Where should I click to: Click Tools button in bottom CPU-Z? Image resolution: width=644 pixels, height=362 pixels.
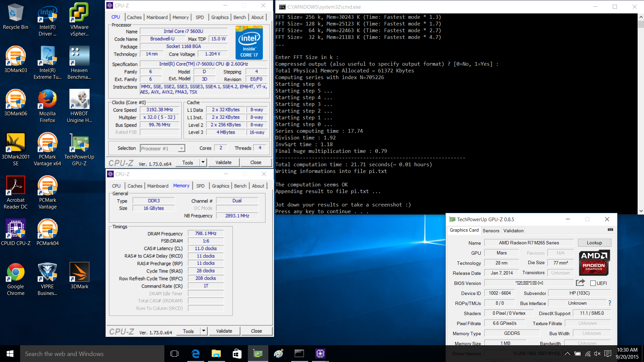188,331
